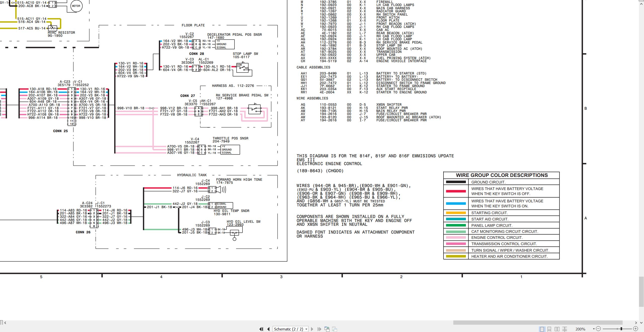The width and height of the screenshot is (644, 332).
Task: Click the ENGINE VEHICLE INTERFACE row
Action: pyautogui.click(x=364, y=61)
